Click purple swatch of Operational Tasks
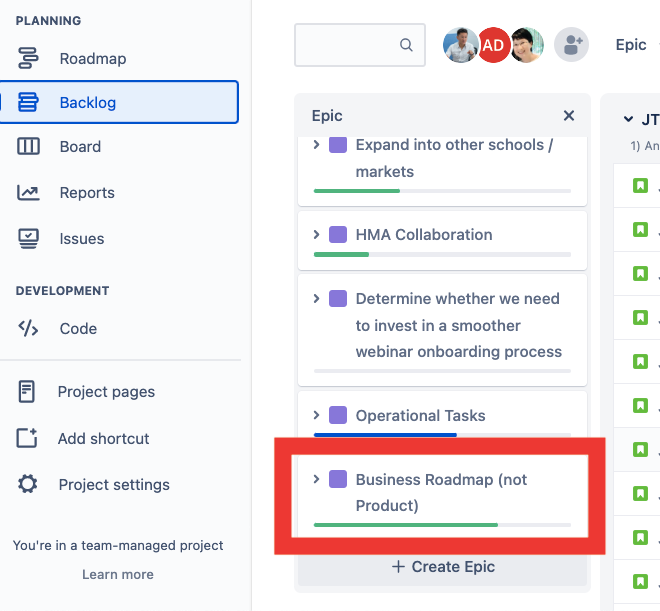Screen dimensions: 660x611 click(338, 415)
